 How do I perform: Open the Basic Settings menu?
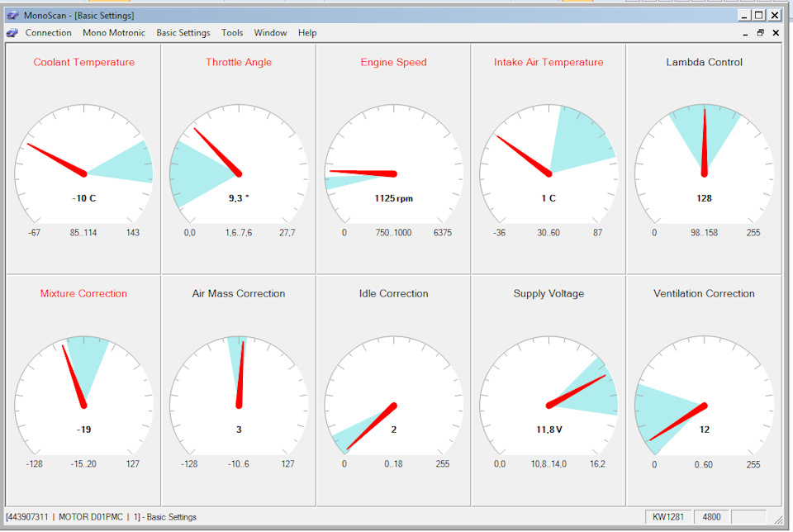click(x=183, y=33)
